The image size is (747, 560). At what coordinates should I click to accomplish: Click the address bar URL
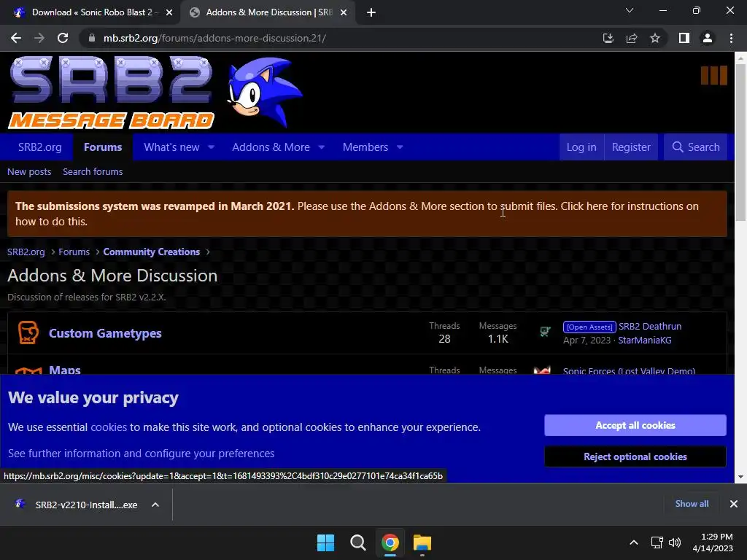(x=214, y=38)
